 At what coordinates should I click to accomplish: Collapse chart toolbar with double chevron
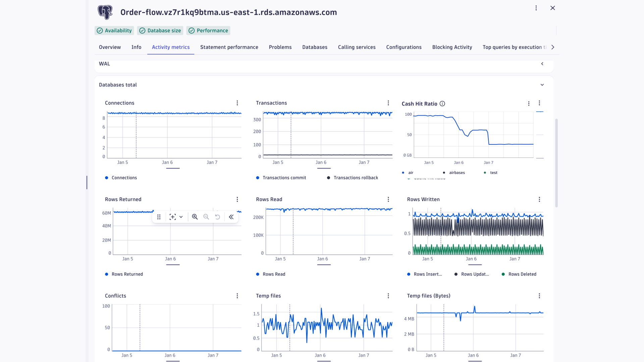coord(231,217)
